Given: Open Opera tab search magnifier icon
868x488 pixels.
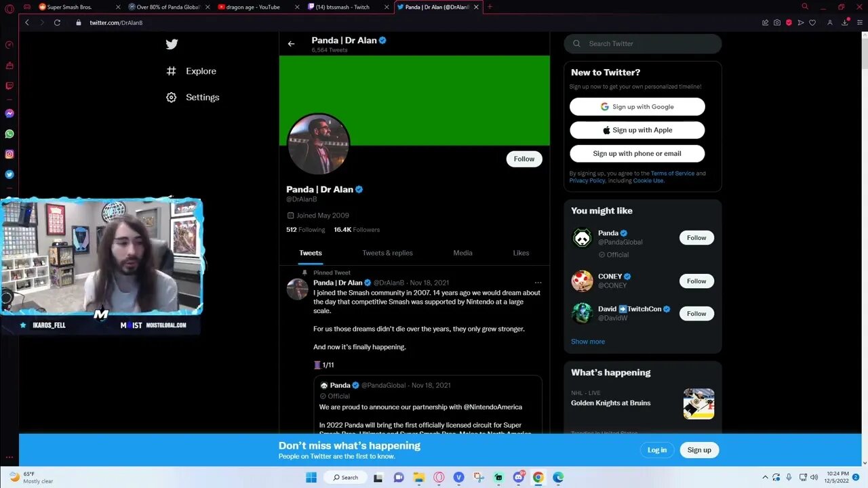Looking at the screenshot, I should (x=805, y=7).
